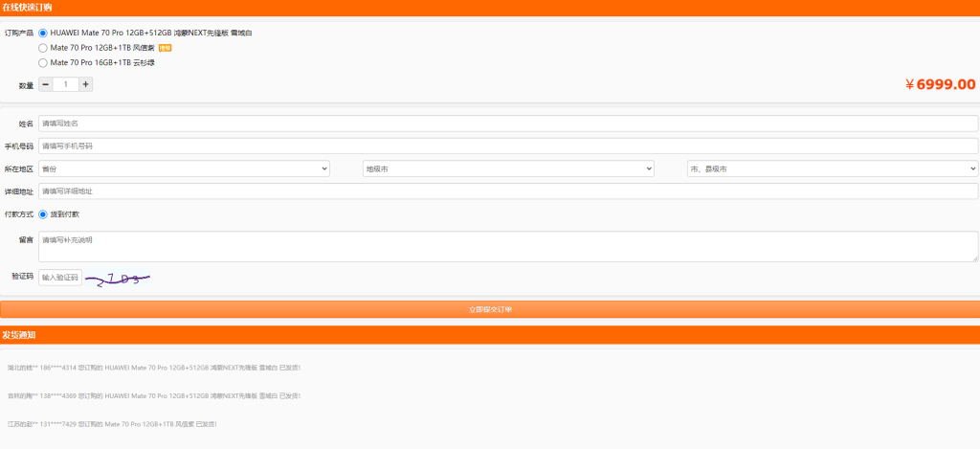The width and height of the screenshot is (980, 449).
Task: Click the minus quantity button
Action: 45,84
